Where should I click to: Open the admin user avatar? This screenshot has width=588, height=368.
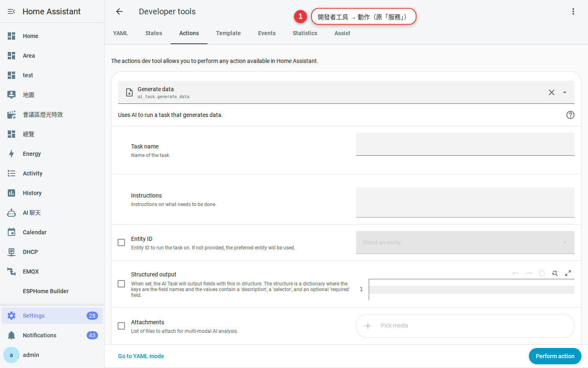point(11,355)
